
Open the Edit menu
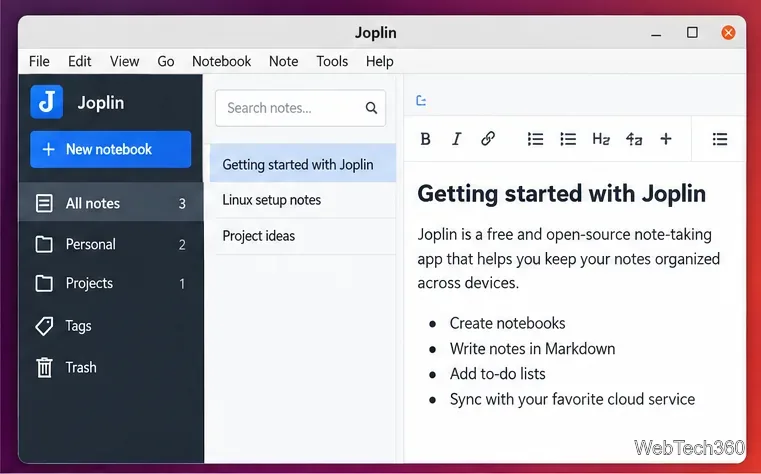(x=80, y=61)
